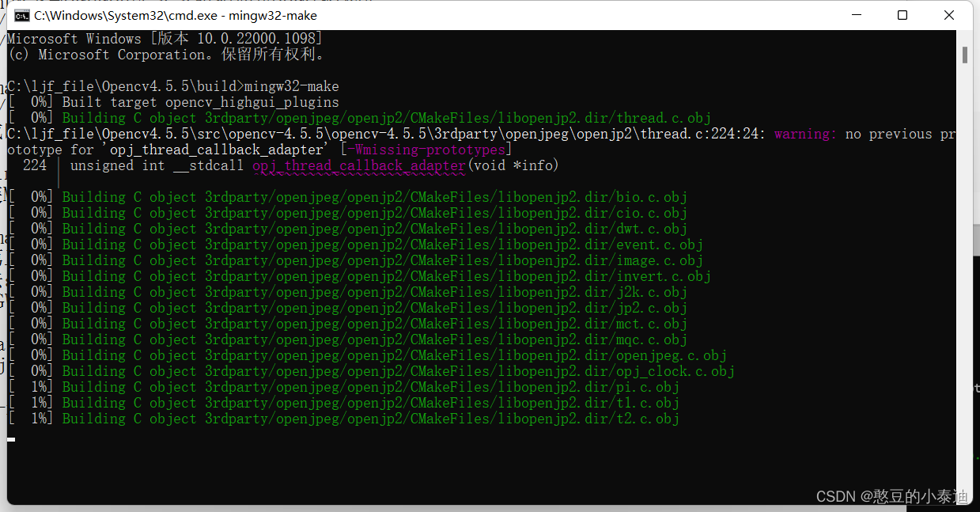Viewport: 980px width, 512px height.
Task: Click the vertical scrollbar thumb
Action: (965, 55)
